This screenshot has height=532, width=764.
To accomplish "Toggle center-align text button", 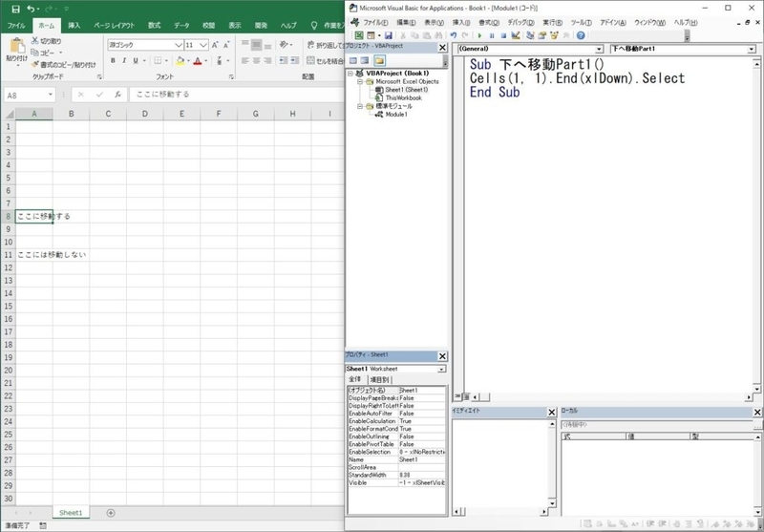I will click(256, 60).
